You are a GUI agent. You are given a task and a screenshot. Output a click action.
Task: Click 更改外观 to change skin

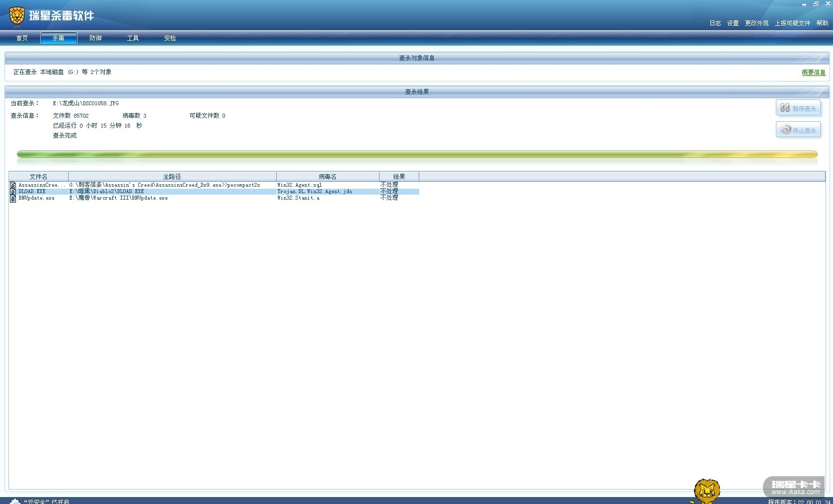coord(757,23)
